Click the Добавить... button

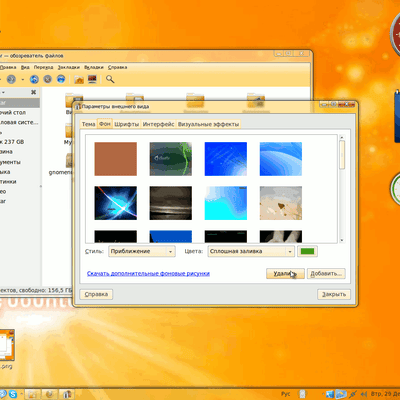[326, 274]
